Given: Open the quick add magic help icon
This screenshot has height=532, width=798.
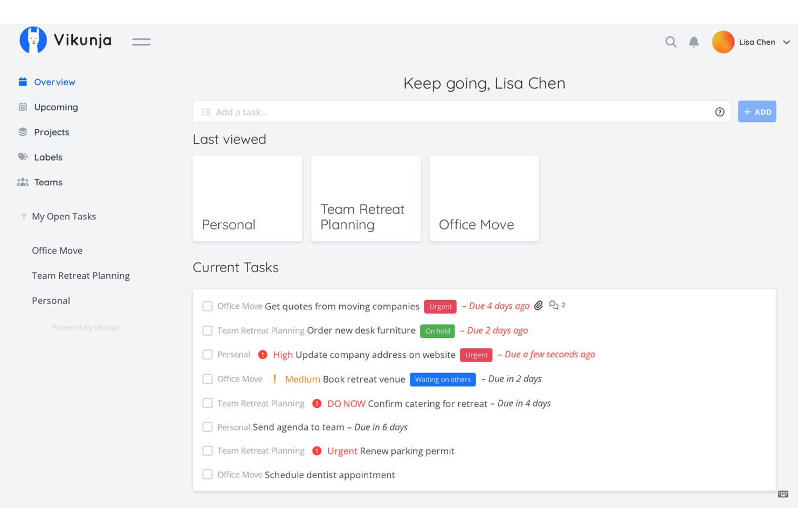Looking at the screenshot, I should click(720, 112).
